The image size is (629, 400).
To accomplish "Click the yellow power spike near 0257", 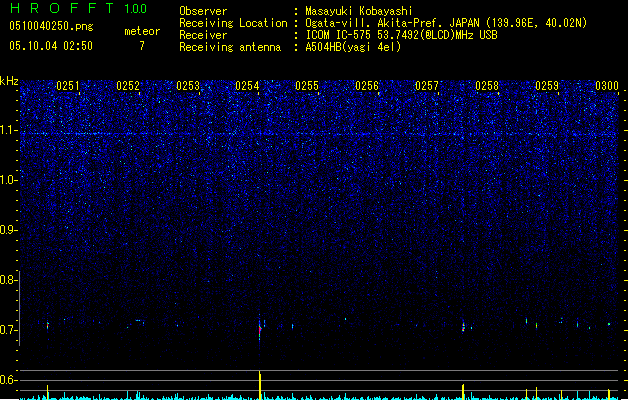I will click(463, 392).
